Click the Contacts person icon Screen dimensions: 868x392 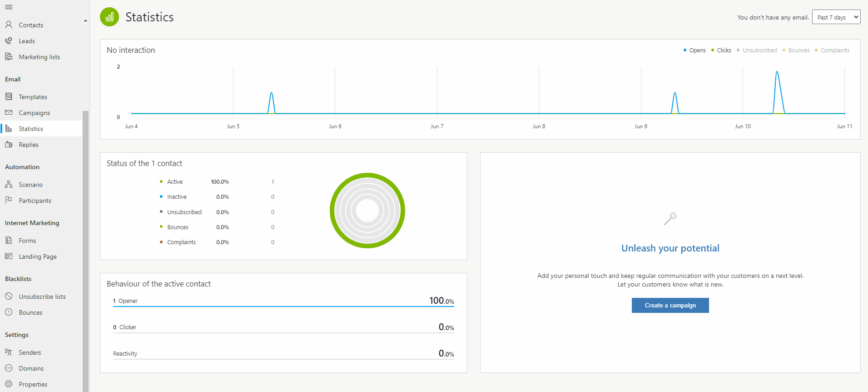[9, 25]
